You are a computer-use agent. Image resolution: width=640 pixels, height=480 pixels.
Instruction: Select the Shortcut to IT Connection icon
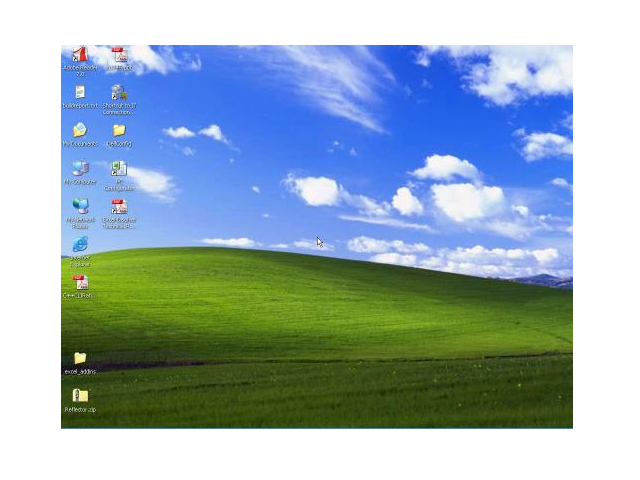[x=119, y=92]
